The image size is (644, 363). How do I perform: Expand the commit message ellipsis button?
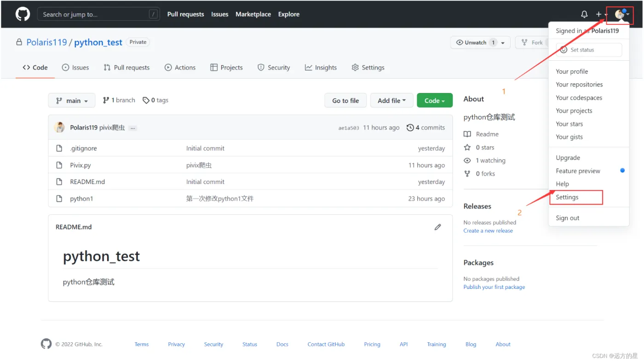132,128
